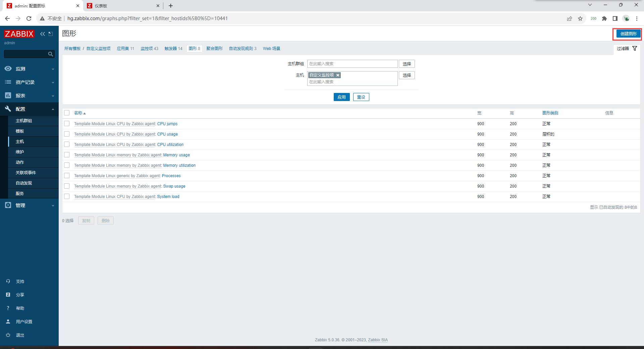The height and width of the screenshot is (349, 644).
Task: Click the configuration wrench icon
Action: point(8,109)
